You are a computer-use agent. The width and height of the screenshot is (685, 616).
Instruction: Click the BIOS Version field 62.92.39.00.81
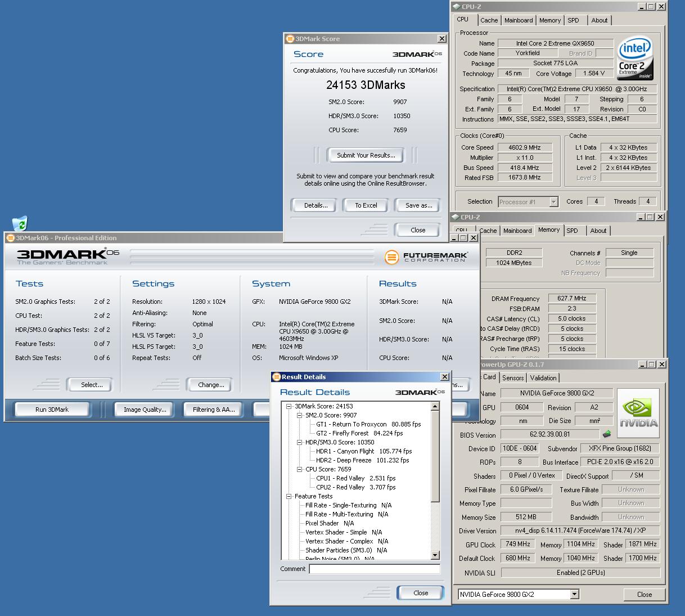pos(550,434)
